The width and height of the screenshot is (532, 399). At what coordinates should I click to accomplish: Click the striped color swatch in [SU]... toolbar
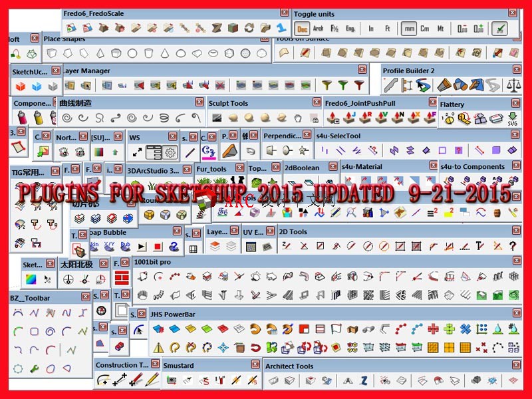(x=98, y=152)
